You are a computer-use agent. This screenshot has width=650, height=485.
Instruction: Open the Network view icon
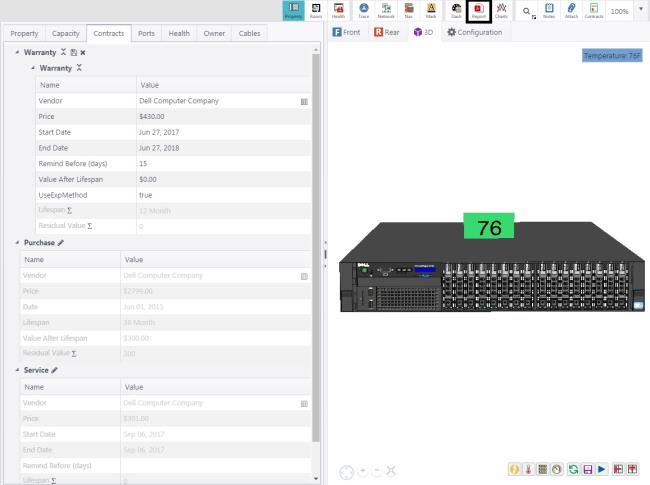pos(386,10)
